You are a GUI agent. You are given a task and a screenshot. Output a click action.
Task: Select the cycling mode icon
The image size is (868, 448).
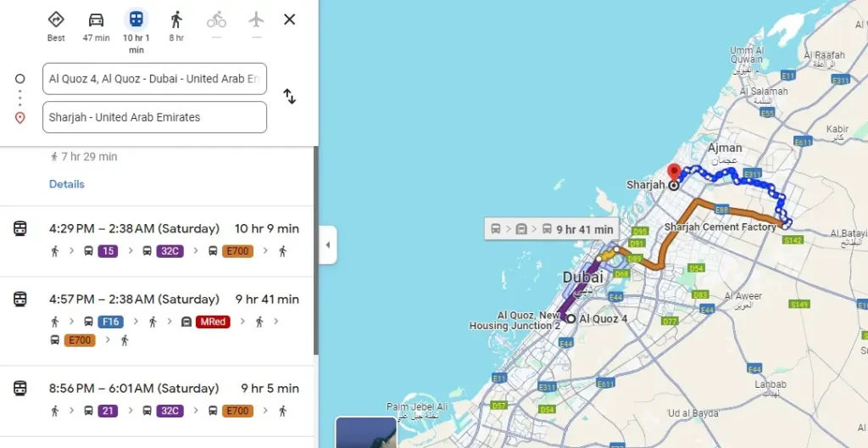tap(216, 20)
